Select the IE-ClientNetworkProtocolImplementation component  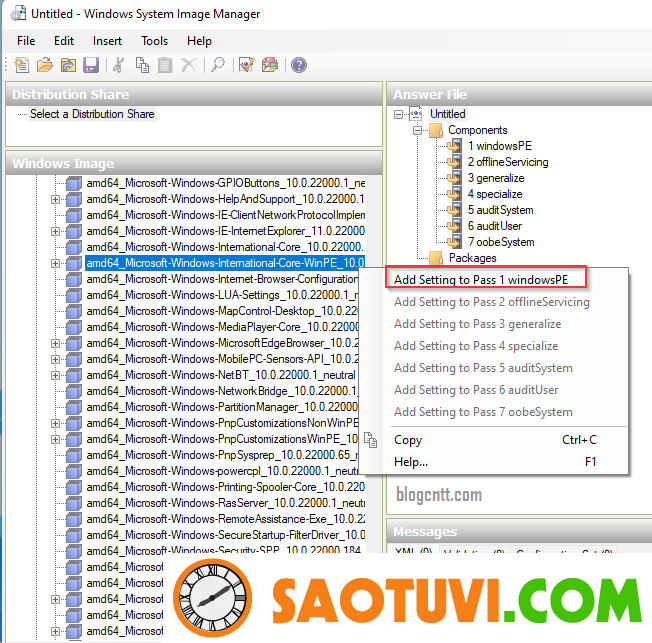click(225, 215)
